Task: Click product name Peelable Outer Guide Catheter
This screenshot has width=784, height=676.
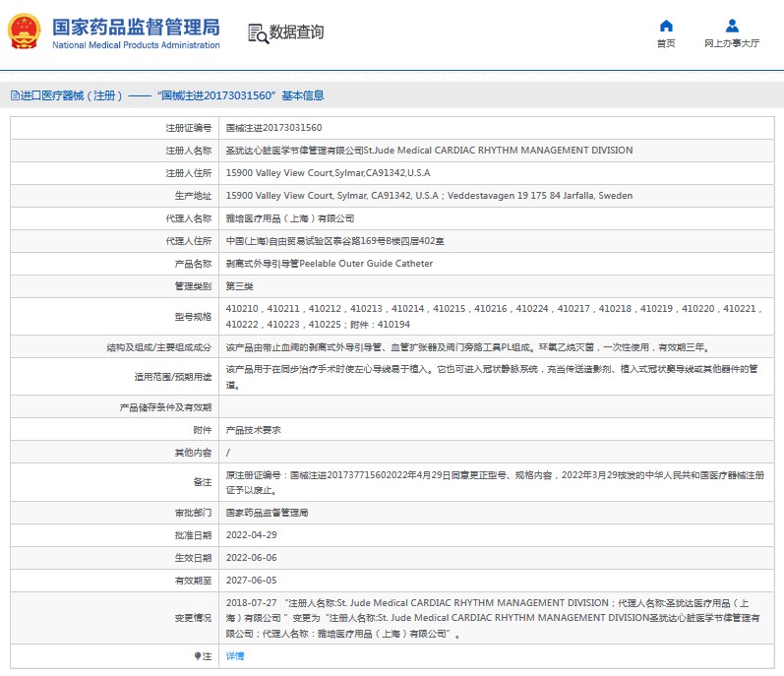Action: (x=329, y=264)
